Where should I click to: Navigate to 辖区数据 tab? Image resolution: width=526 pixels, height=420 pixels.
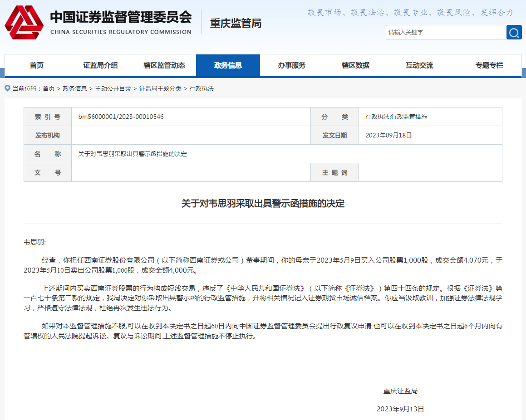click(x=355, y=65)
